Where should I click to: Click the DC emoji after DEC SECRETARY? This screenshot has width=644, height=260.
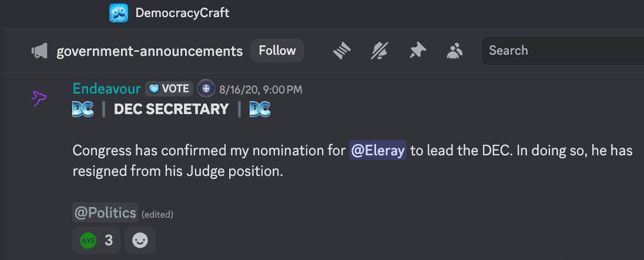[260, 109]
